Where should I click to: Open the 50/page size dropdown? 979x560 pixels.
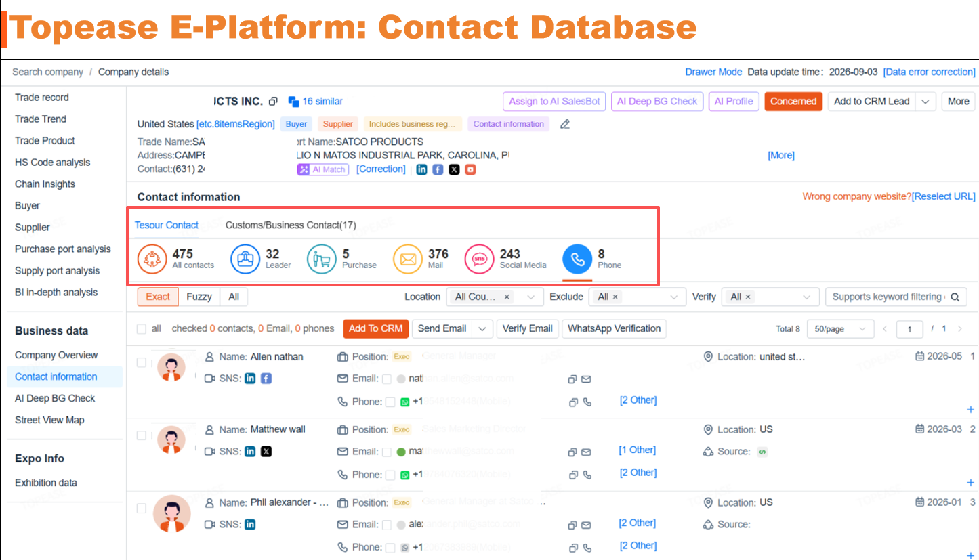[840, 329]
